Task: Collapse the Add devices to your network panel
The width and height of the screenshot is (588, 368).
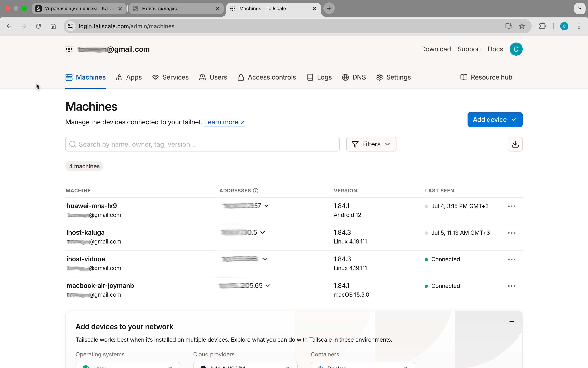Action: pos(511,322)
